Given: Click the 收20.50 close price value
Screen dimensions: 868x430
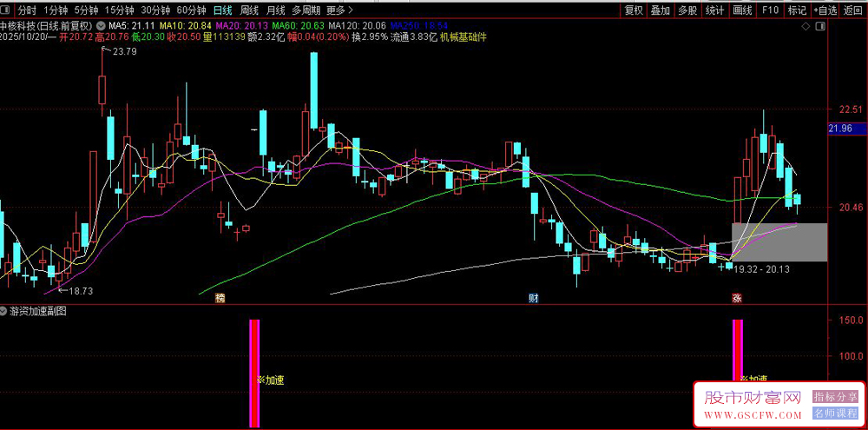Looking at the screenshot, I should 184,37.
